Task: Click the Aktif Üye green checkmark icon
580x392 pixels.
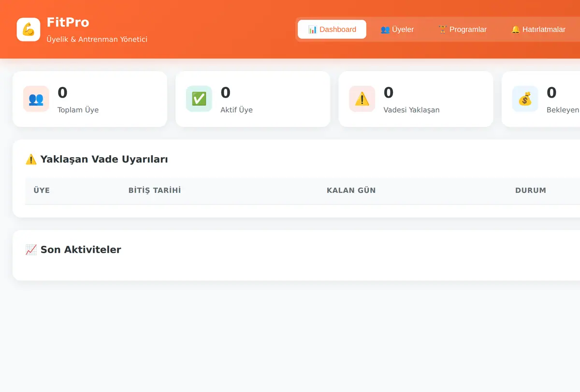Action: pyautogui.click(x=199, y=99)
